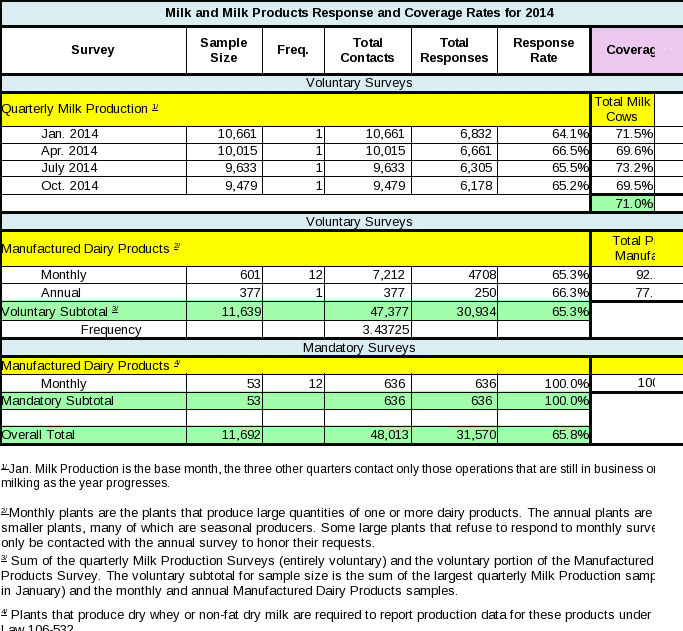Open footnote 3 beside Voluntary Subtotal
Viewport: 683px width, 631px height.
click(115, 310)
